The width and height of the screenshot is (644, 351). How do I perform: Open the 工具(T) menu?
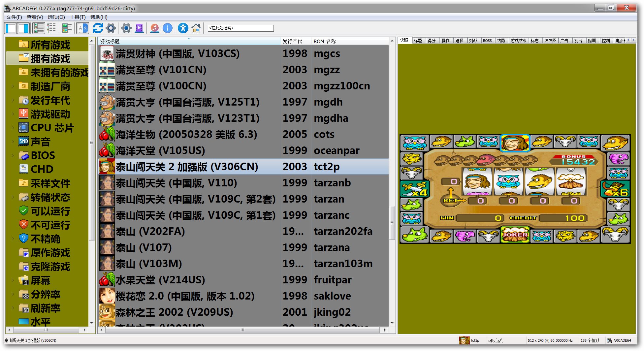(x=77, y=17)
